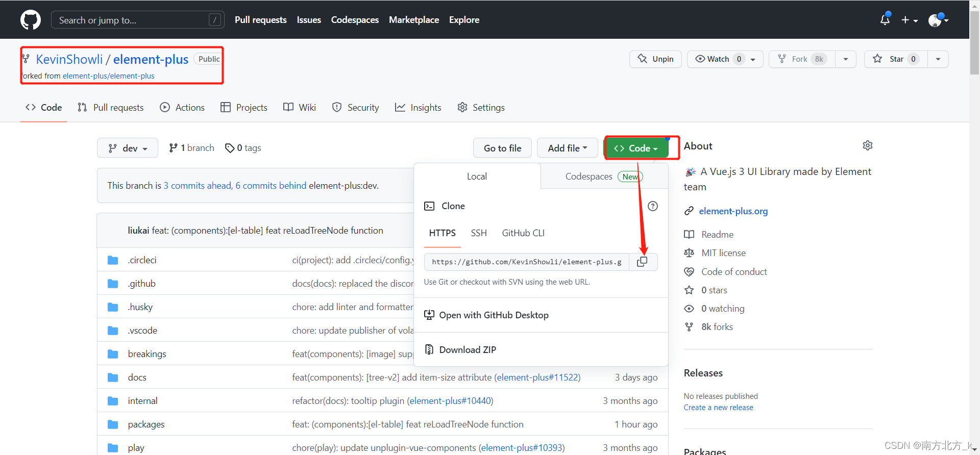Select the Local tab in clone popup
Screen dimensions: 980x455
click(x=477, y=176)
